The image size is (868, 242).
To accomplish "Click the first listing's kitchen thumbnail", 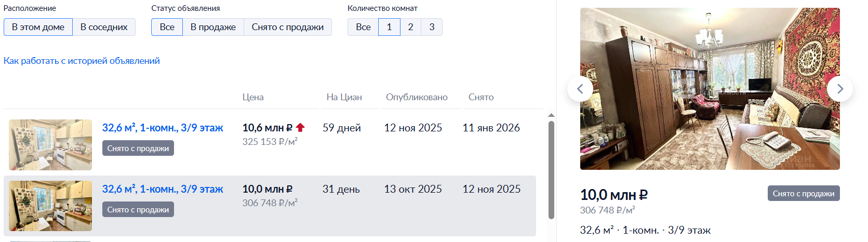I will point(50,145).
